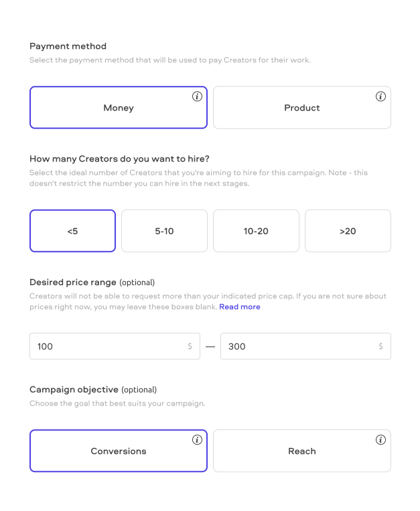This screenshot has height=511, width=420.
Task: Choose 5-10 Creators option
Action: (164, 231)
